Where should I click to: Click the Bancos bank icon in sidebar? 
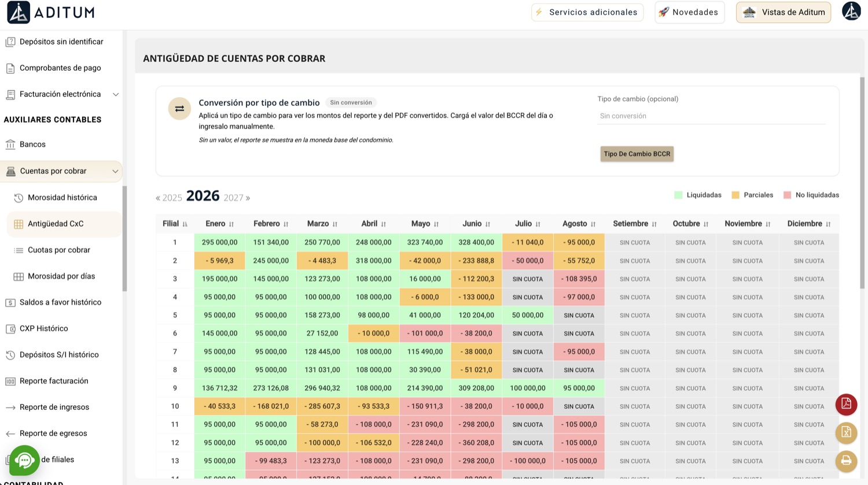coord(10,144)
